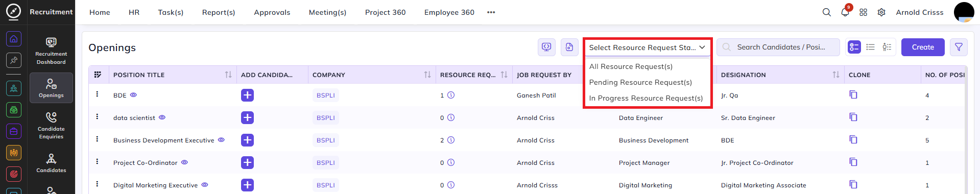Add candidate to Business Development Executive
Screen dimensions: 980x194
247,140
